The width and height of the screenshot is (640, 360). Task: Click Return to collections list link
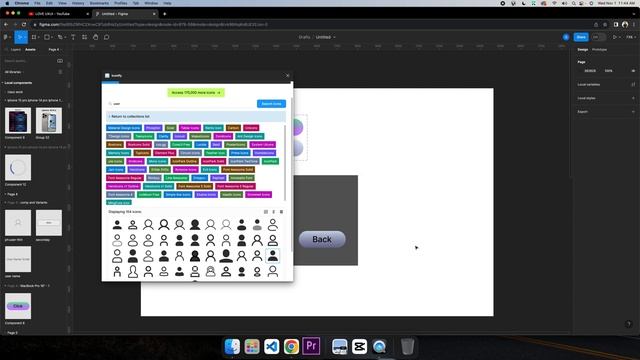tap(128, 116)
